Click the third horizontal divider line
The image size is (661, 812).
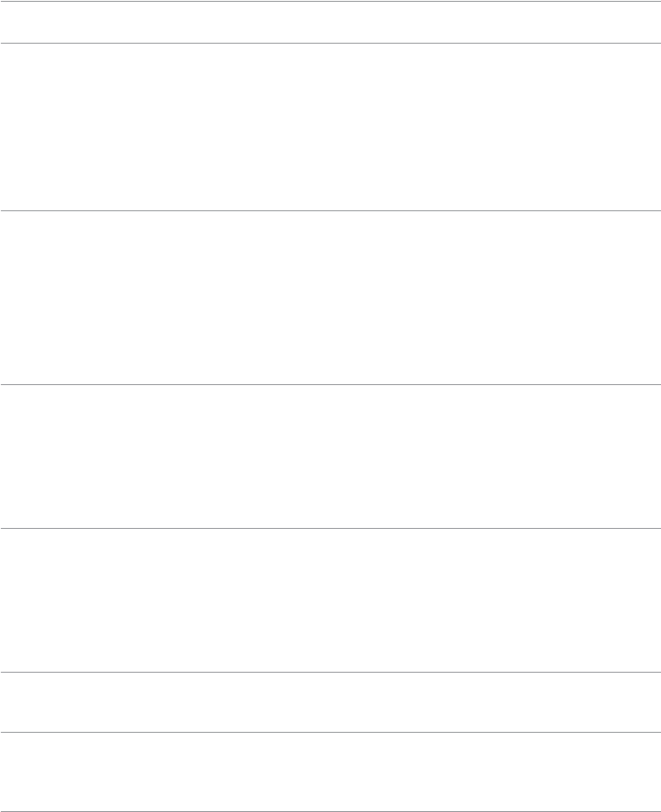[330, 211]
